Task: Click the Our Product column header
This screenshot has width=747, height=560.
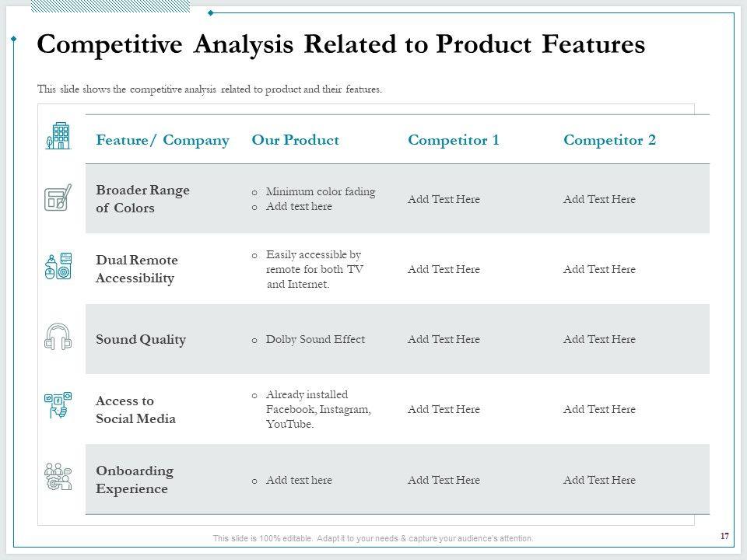Action: pos(296,140)
